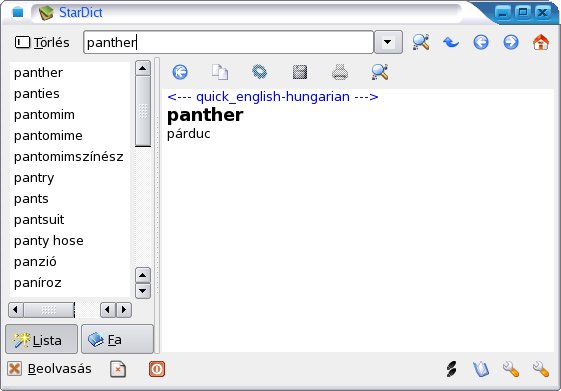This screenshot has width=561, height=391.
Task: Click the copy icon above the definition
Action: tap(220, 72)
